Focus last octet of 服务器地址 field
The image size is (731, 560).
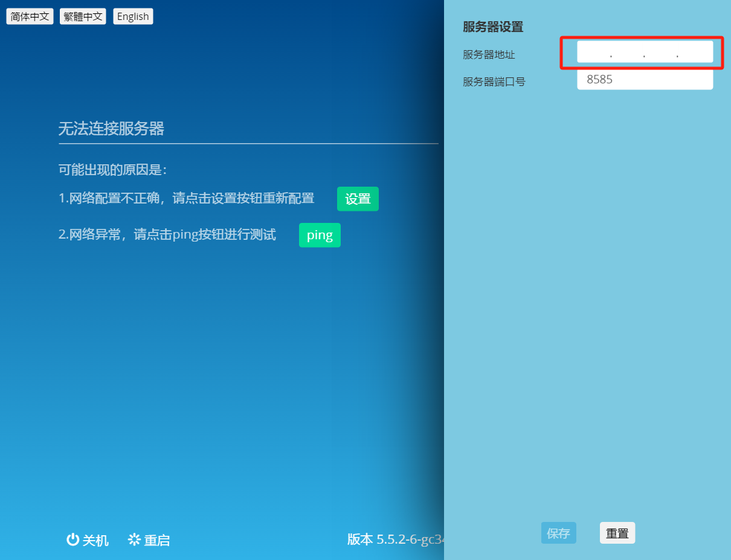pos(695,53)
